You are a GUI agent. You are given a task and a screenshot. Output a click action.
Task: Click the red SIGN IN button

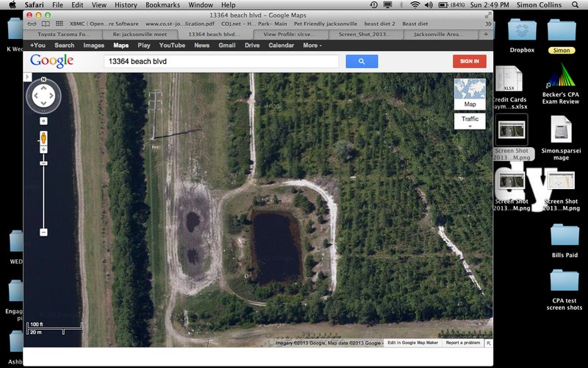[x=470, y=61]
